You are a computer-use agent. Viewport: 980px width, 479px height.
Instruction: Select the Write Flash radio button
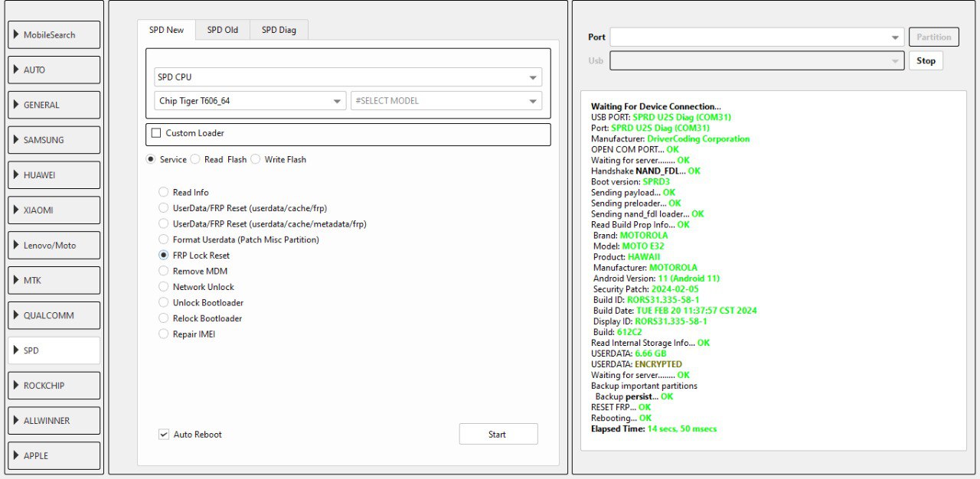click(278, 159)
